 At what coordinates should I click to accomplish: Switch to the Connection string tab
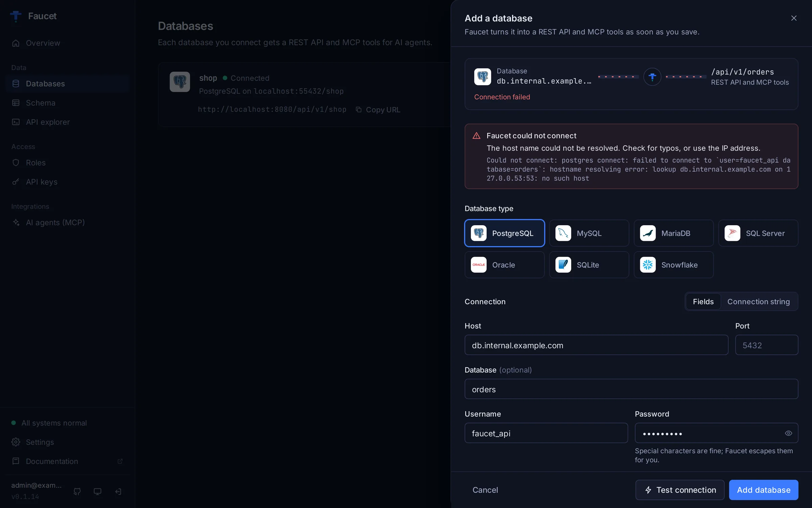pyautogui.click(x=759, y=301)
